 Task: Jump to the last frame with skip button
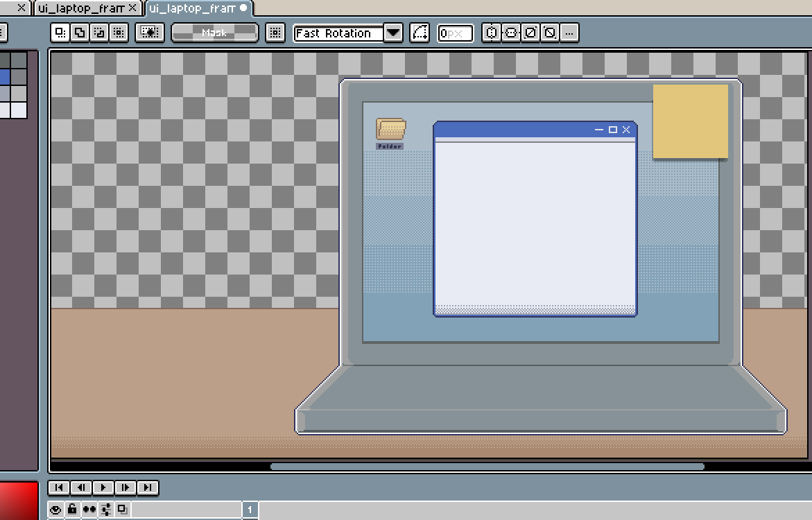pyautogui.click(x=148, y=488)
